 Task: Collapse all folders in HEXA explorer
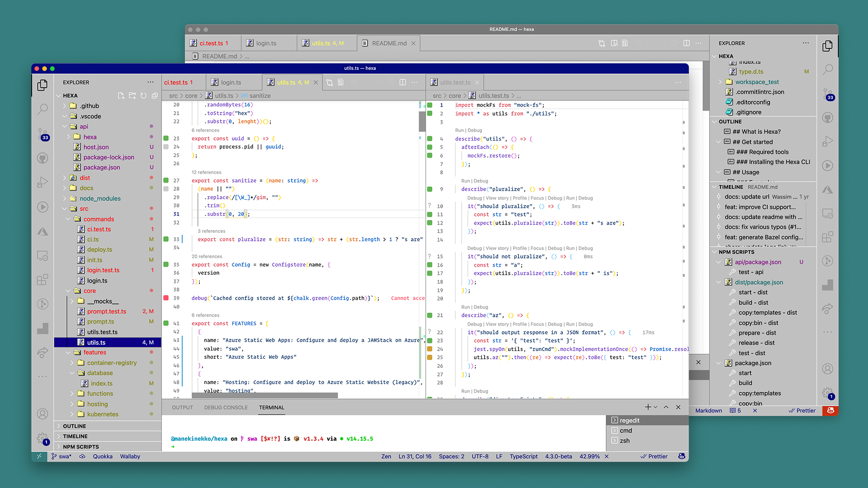155,95
